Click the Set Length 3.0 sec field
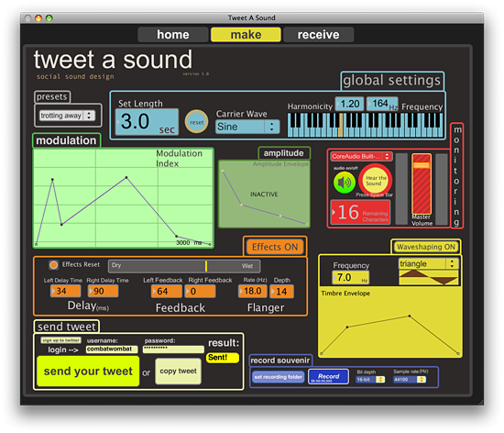This screenshot has height=433, width=504. tap(147, 122)
